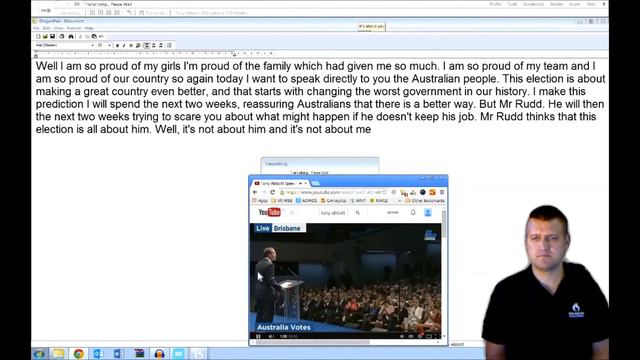Click the Paste icon in DragonPad toolbar

coord(94,36)
